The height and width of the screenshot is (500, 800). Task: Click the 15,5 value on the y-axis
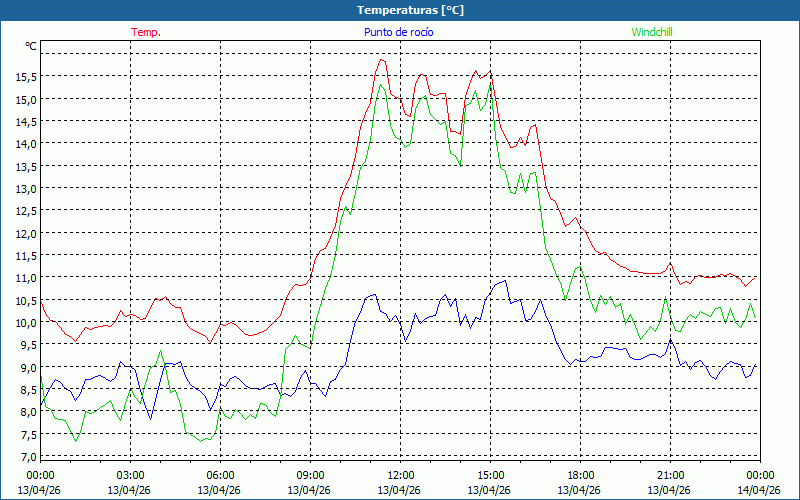26,77
